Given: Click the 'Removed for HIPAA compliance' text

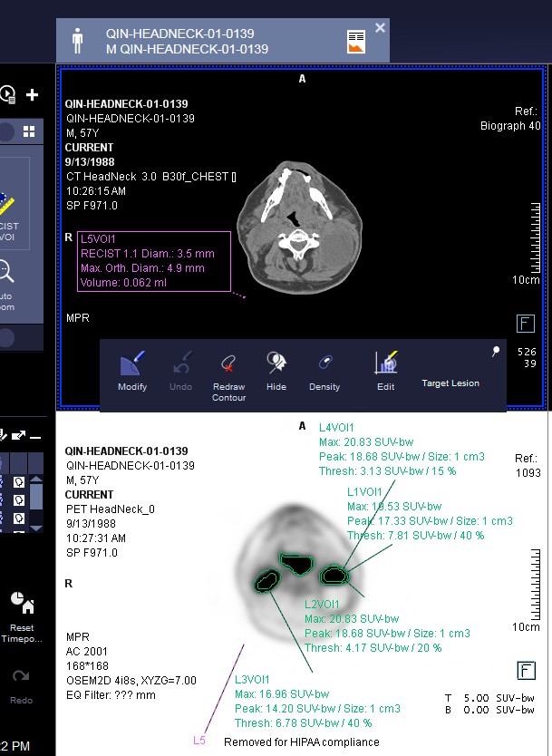Looking at the screenshot, I should tap(301, 742).
